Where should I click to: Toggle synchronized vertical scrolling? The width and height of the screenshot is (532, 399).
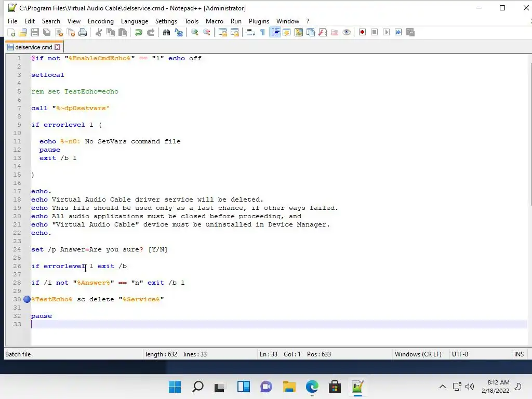[222, 32]
